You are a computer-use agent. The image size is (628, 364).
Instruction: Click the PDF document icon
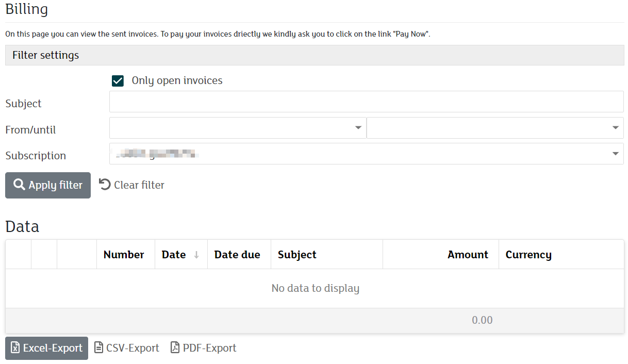(175, 348)
